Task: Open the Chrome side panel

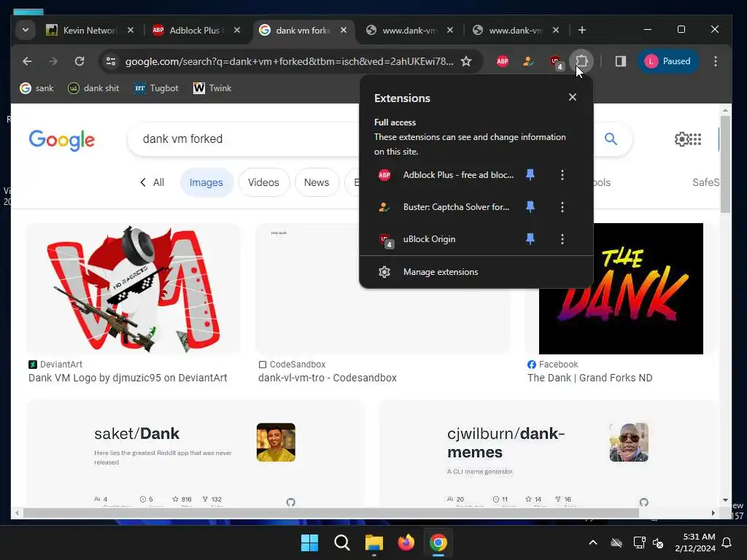Action: pyautogui.click(x=620, y=61)
